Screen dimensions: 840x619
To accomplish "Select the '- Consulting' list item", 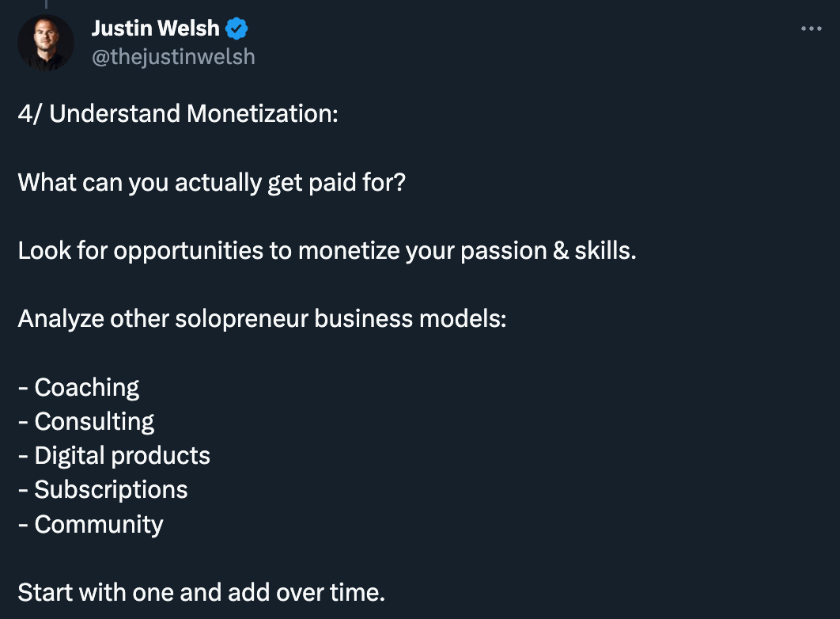I will [86, 421].
